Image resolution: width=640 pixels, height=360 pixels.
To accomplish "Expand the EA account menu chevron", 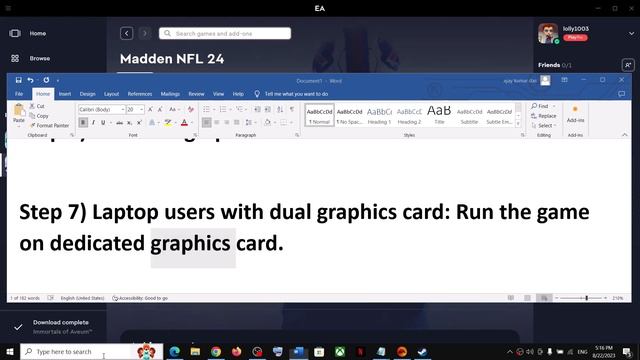I will [631, 33].
